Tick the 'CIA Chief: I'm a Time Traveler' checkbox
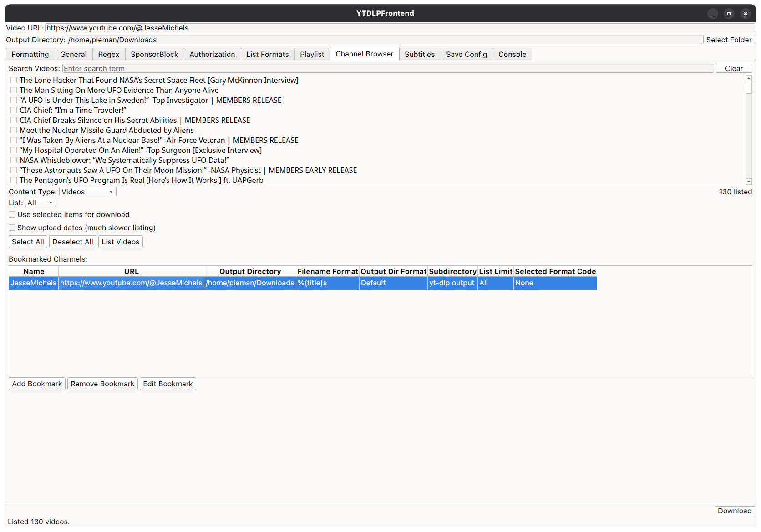Screen dimensions: 761x532 pyautogui.click(x=14, y=110)
